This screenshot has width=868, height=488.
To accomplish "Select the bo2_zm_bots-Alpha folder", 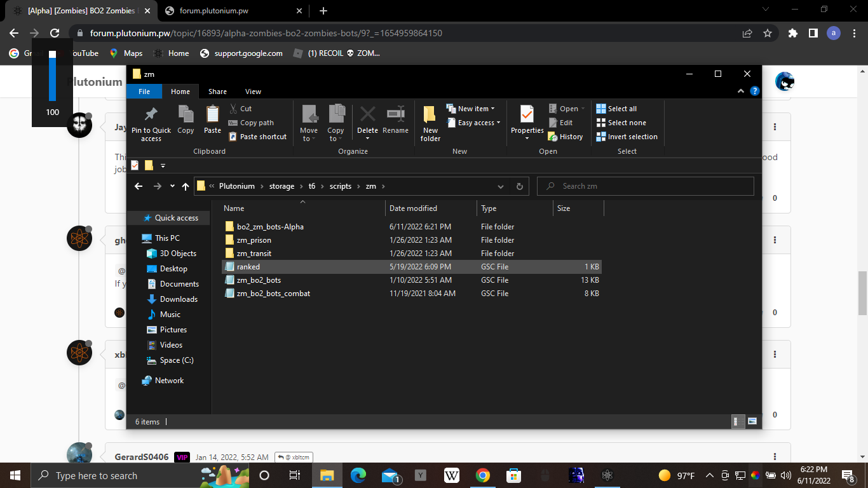I will (x=411, y=227).
